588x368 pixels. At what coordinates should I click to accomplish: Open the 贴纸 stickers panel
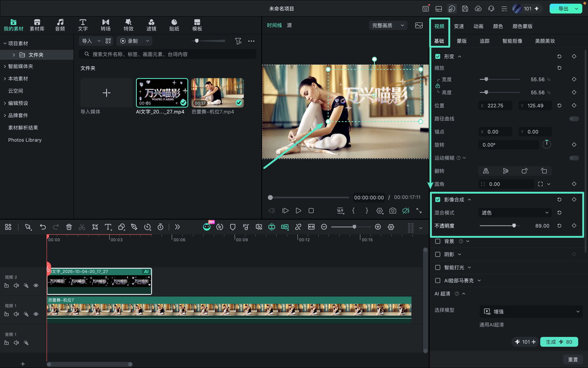(x=174, y=25)
